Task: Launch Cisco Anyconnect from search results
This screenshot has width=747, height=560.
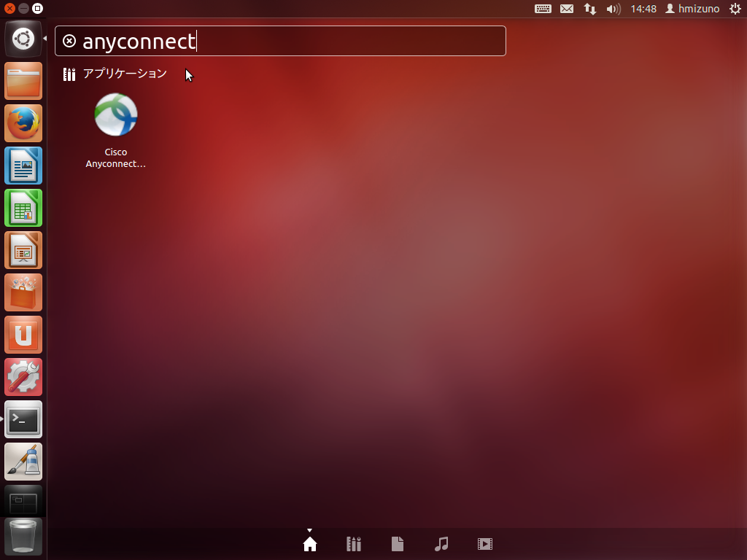Action: tap(116, 131)
